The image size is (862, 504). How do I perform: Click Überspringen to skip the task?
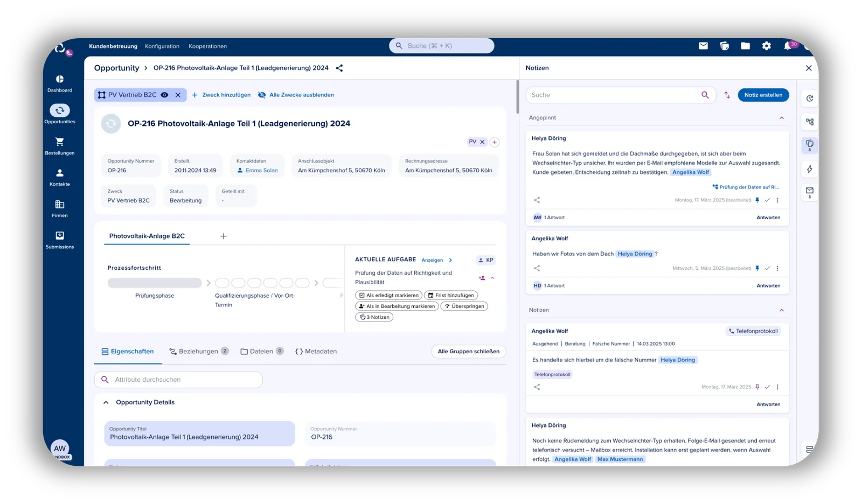coord(464,306)
